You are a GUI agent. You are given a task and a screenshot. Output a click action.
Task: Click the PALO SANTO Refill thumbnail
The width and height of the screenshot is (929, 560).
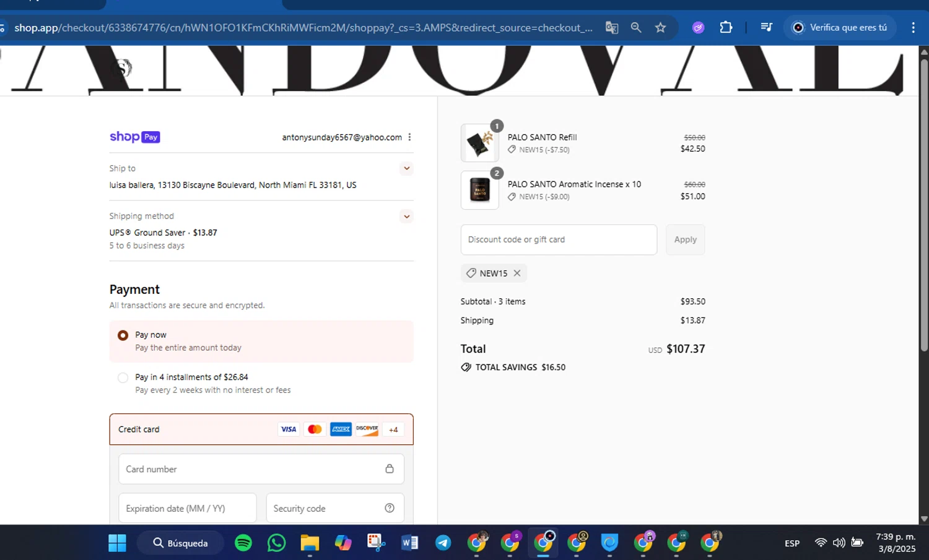[x=479, y=143]
